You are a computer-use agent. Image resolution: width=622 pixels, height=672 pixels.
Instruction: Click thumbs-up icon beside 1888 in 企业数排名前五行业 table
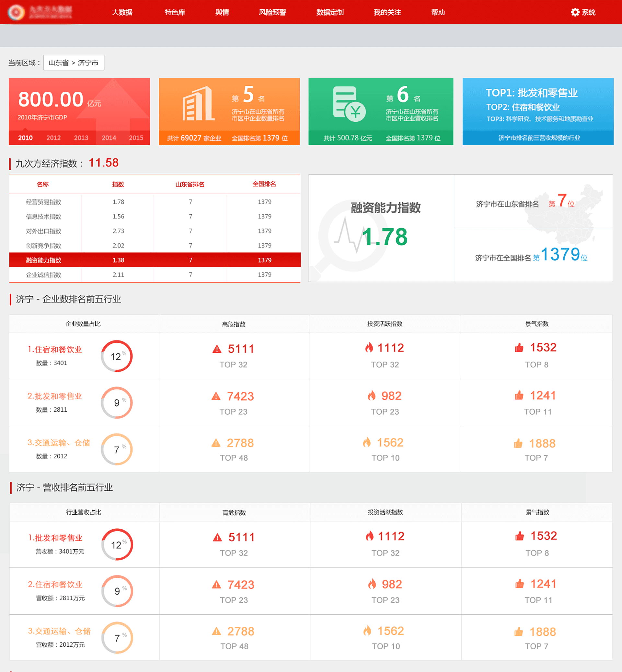pos(518,443)
